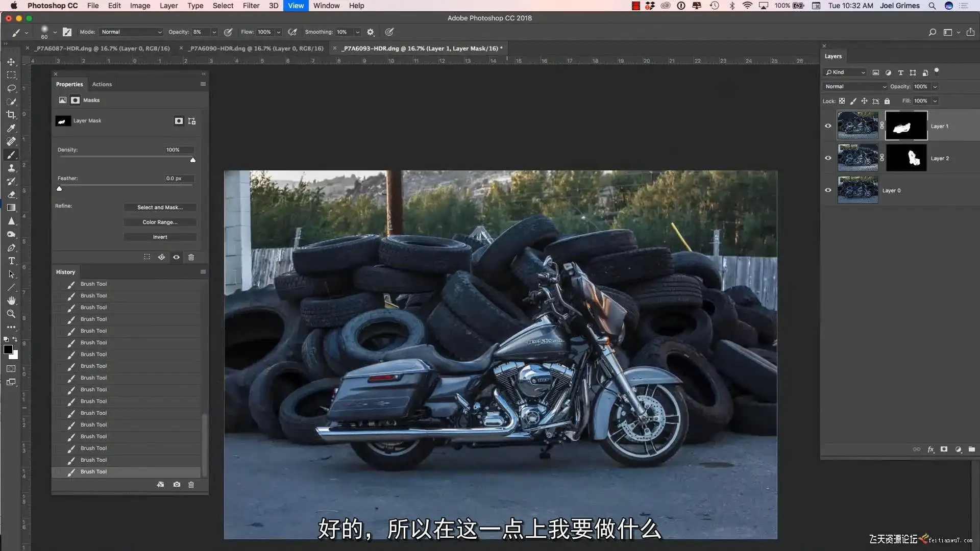Select the Clone Stamp tool
Image resolution: width=980 pixels, height=551 pixels.
(11, 168)
